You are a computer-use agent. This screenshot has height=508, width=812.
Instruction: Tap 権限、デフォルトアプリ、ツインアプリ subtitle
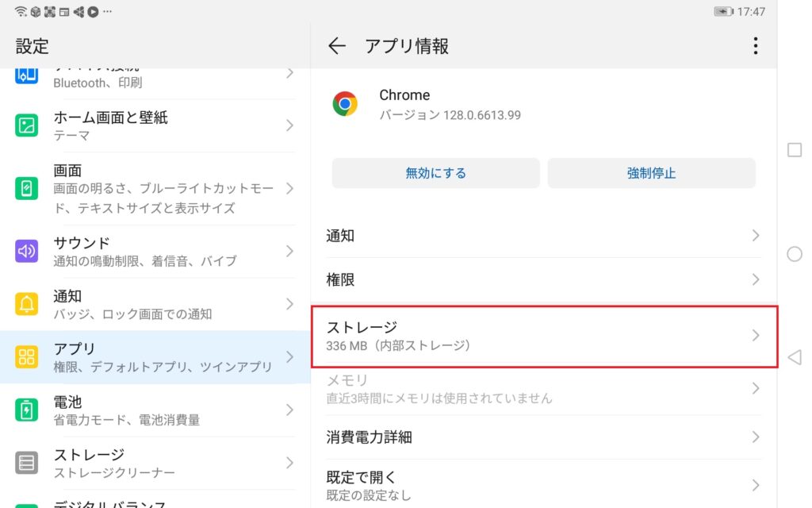coord(163,367)
